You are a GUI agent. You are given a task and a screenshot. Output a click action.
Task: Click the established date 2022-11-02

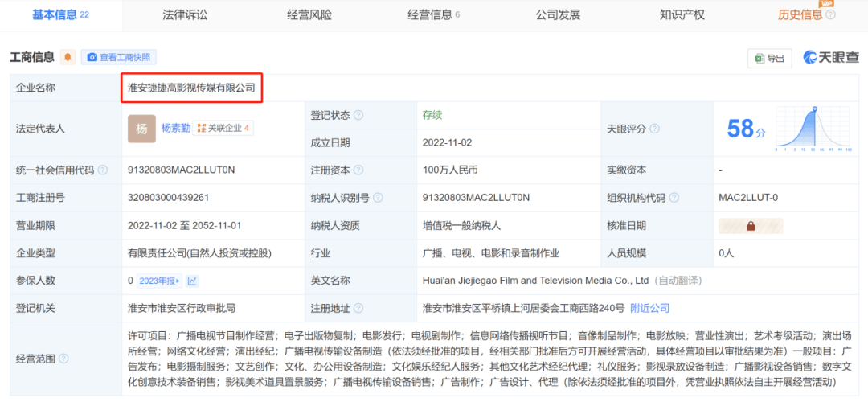click(x=448, y=143)
